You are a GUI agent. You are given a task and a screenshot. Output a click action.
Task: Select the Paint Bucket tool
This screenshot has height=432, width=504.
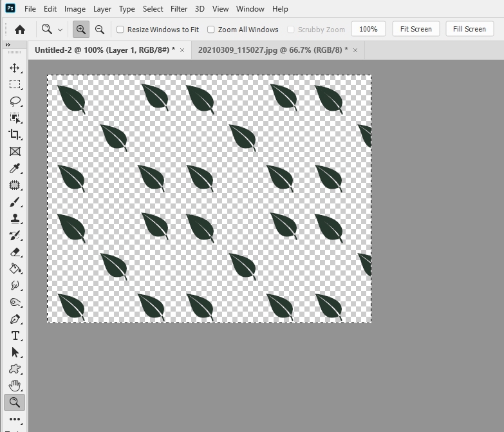[x=14, y=268]
